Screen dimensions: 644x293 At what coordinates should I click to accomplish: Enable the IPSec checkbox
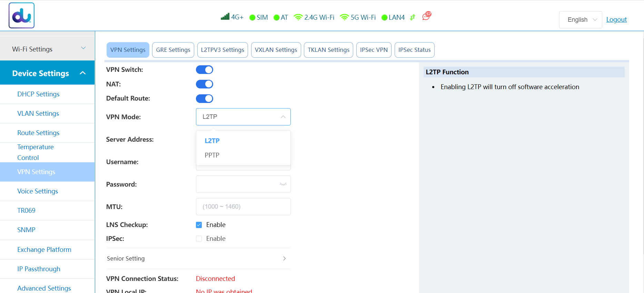pos(199,239)
